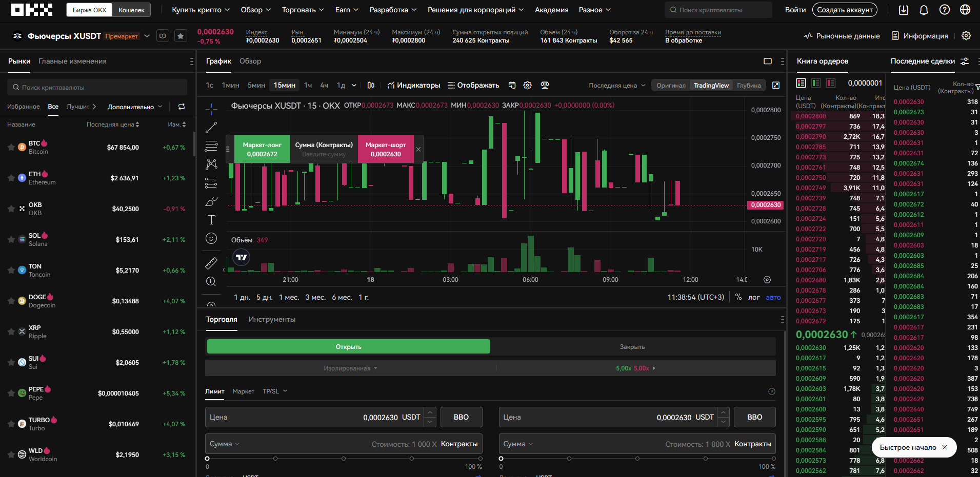The width and height of the screenshot is (980, 477).
Task: Click the buy Цена input field
Action: coord(315,417)
